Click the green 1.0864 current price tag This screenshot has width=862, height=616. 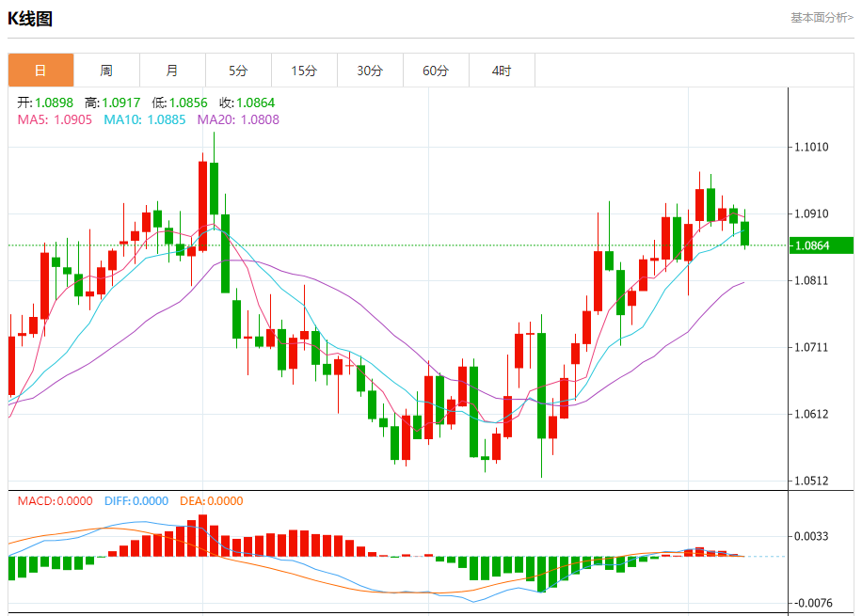pyautogui.click(x=822, y=245)
